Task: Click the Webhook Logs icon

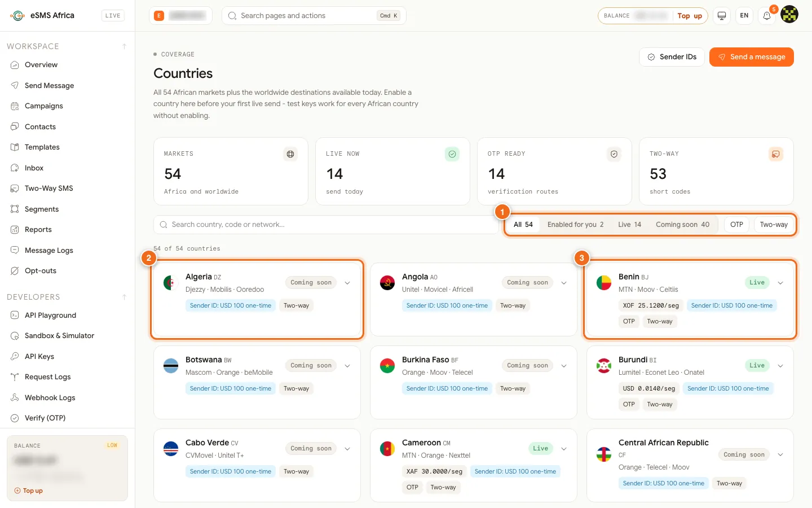Action: point(15,397)
